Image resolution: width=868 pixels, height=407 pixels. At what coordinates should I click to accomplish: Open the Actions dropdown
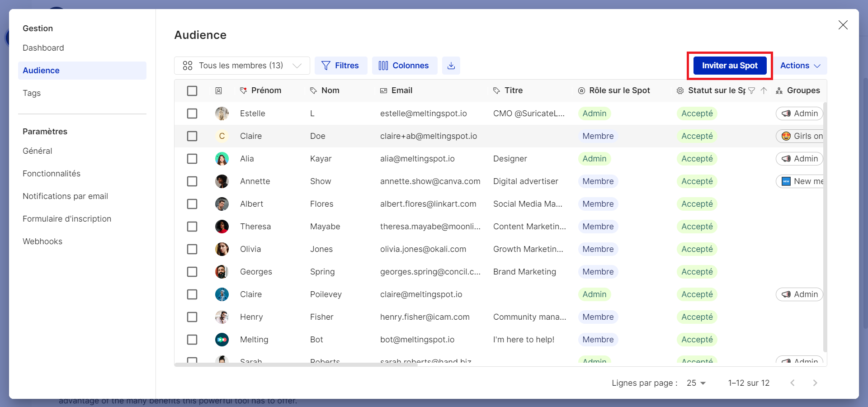pos(799,66)
